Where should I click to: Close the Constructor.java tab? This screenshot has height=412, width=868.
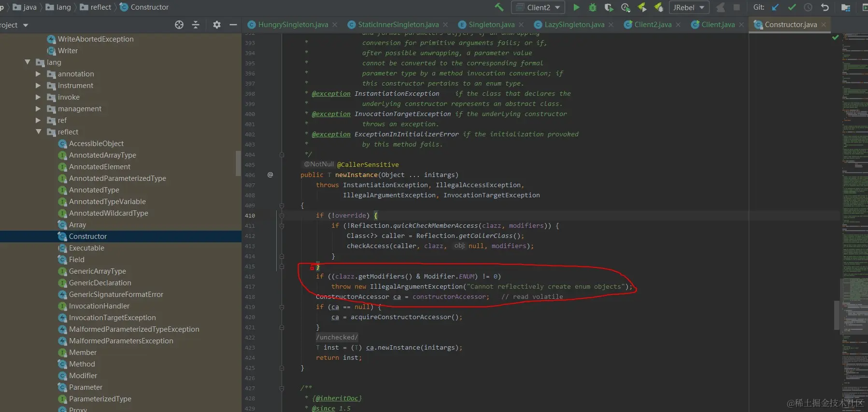pos(824,25)
